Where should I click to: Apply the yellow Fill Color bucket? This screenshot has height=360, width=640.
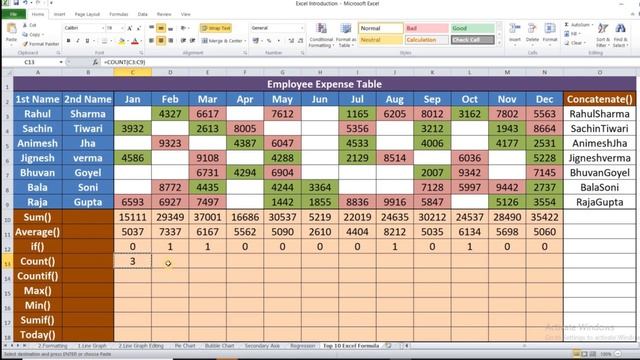(121, 40)
